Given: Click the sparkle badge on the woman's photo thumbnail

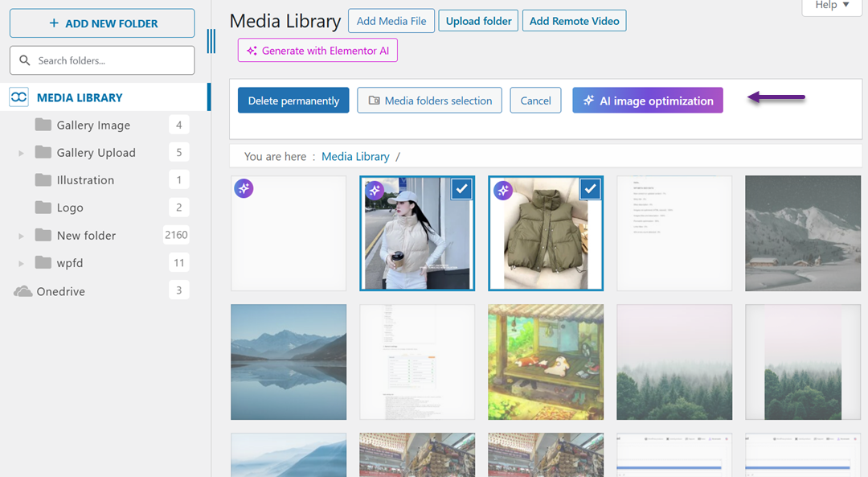Looking at the screenshot, I should [x=374, y=190].
